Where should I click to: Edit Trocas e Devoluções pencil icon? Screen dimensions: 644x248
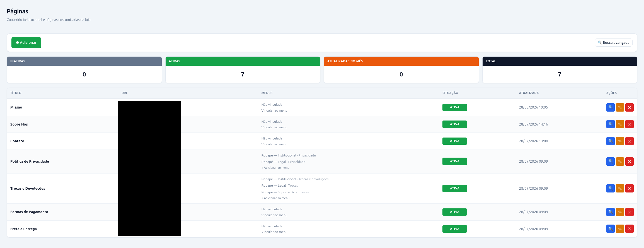(620, 188)
